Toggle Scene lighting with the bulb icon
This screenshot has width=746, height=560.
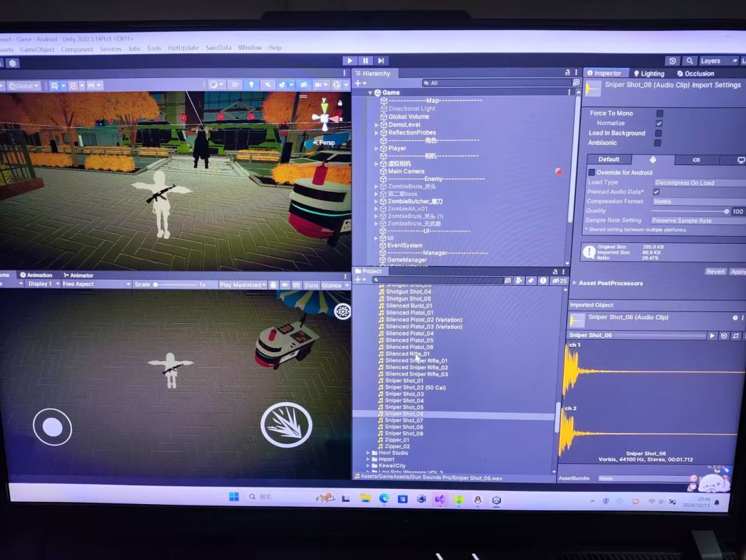point(251,85)
